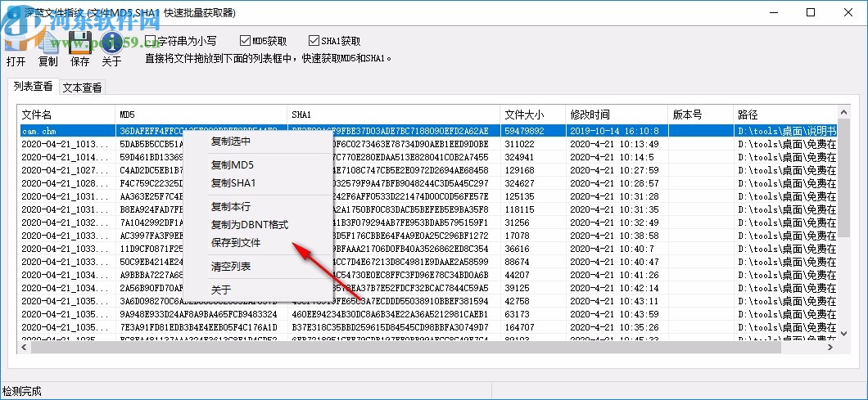
Task: Click modified time 2020-4-21 10:42:14
Action: (615, 288)
